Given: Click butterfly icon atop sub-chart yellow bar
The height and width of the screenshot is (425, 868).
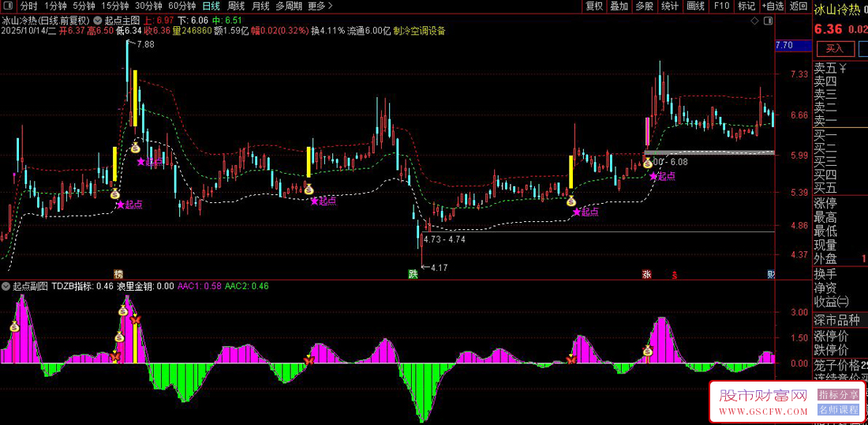Looking at the screenshot, I should [x=135, y=319].
